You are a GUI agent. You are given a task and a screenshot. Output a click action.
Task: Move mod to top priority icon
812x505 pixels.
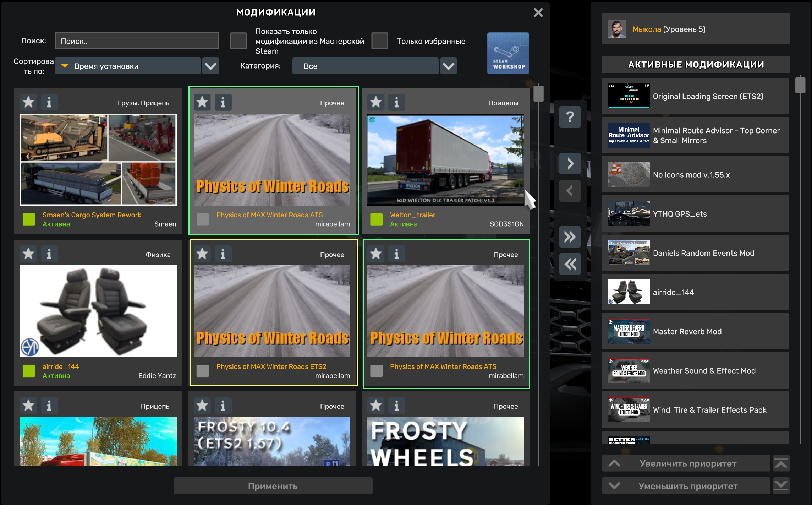click(x=781, y=463)
